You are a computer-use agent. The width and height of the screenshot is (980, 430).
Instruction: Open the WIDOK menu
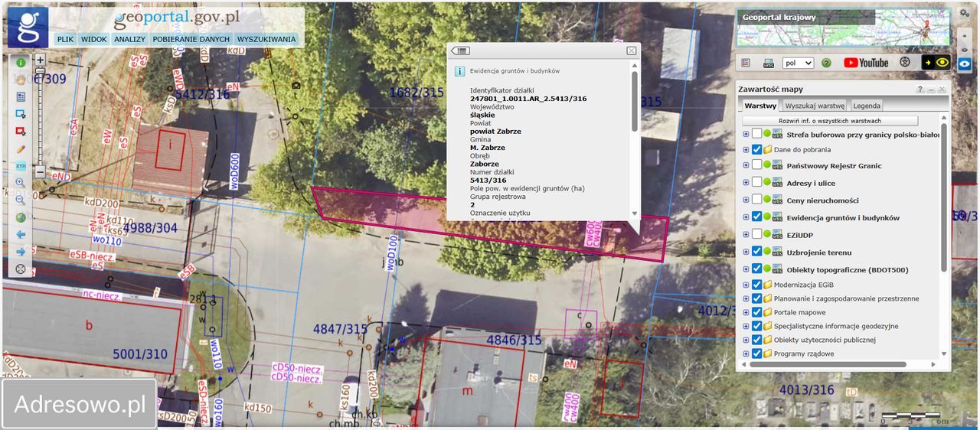pos(94,39)
